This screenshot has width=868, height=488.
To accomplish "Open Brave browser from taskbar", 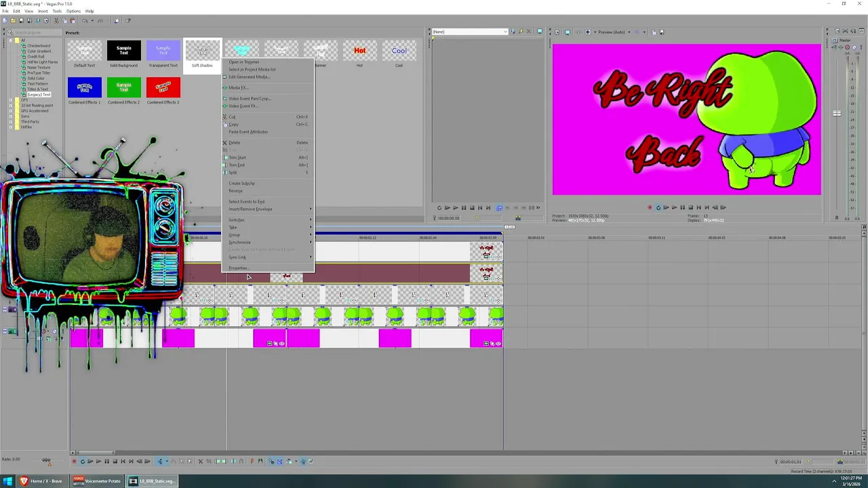I will tap(42, 481).
